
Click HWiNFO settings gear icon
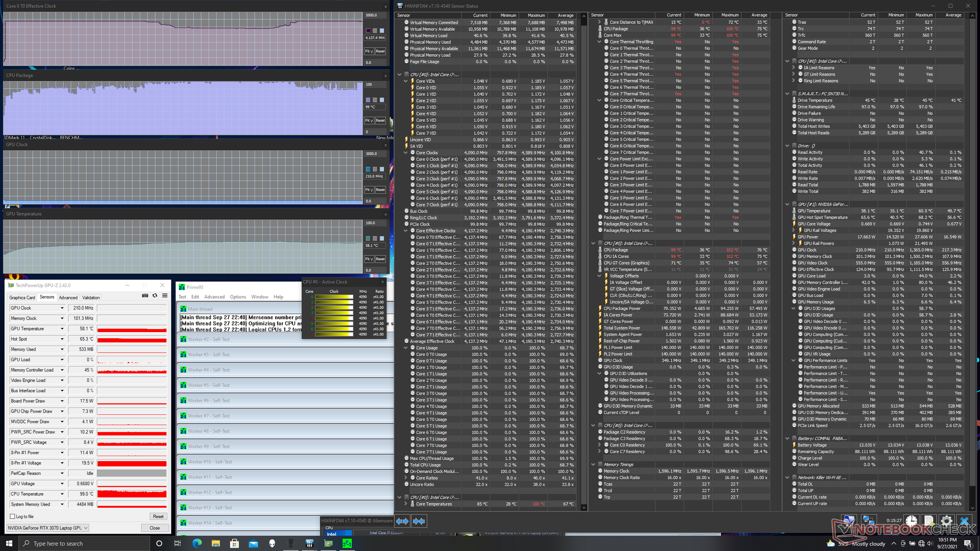pos(946,521)
